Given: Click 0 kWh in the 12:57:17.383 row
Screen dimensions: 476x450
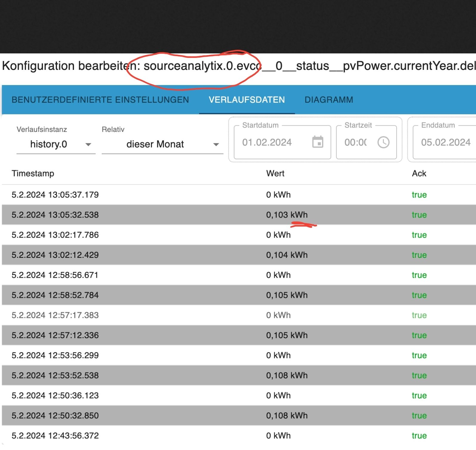Looking at the screenshot, I should point(278,315).
